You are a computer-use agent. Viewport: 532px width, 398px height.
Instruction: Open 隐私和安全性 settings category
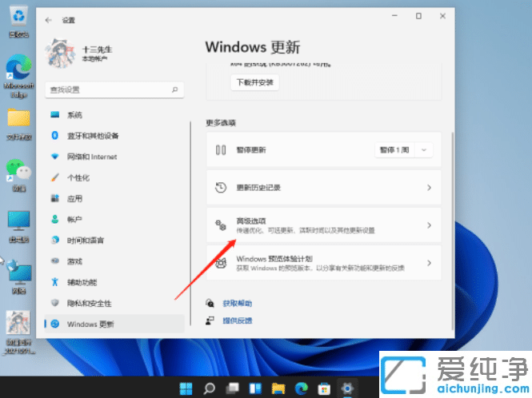click(114, 303)
